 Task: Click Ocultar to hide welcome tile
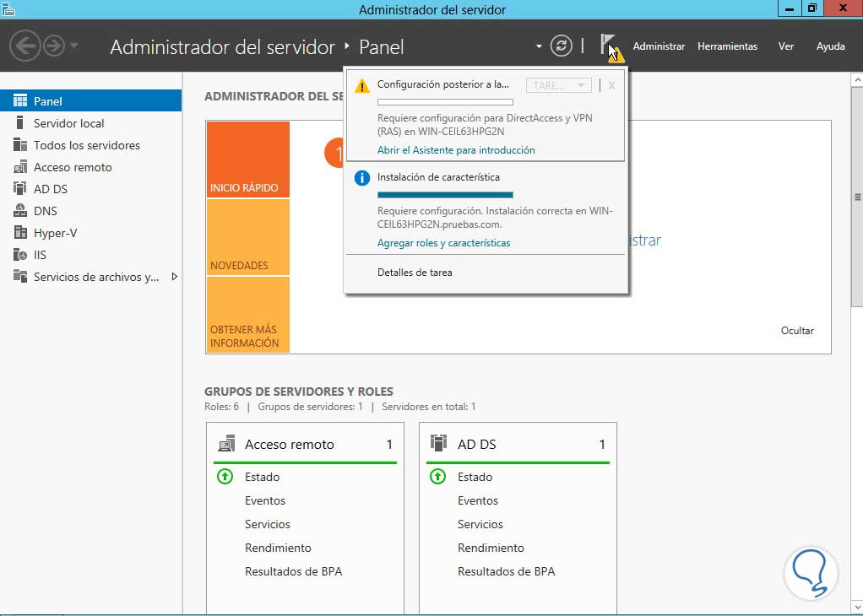[x=797, y=331]
